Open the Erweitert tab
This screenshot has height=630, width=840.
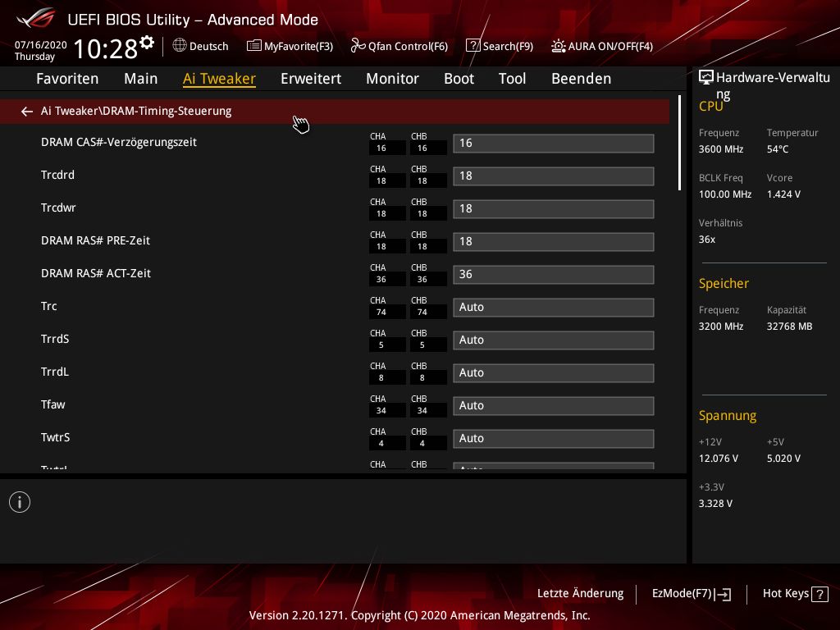pos(311,79)
